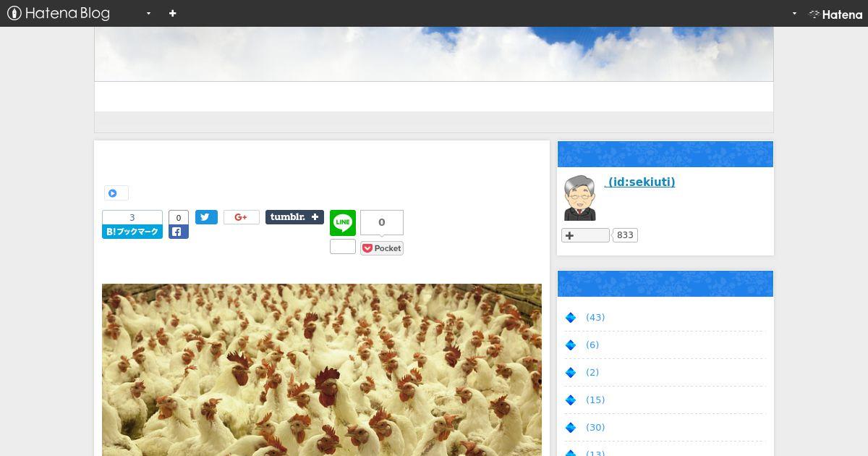Click the plus subscribe button beside 833
Viewport: 868px width, 456px height.
585,235
